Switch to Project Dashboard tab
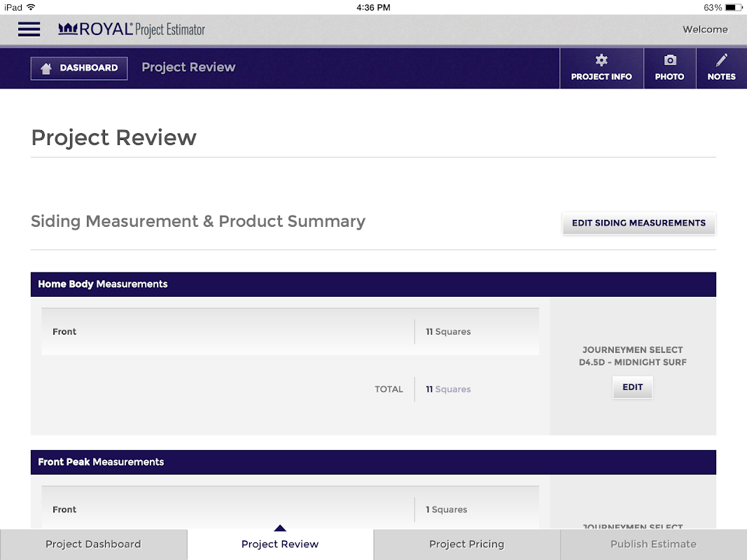This screenshot has width=747, height=560. (x=93, y=545)
